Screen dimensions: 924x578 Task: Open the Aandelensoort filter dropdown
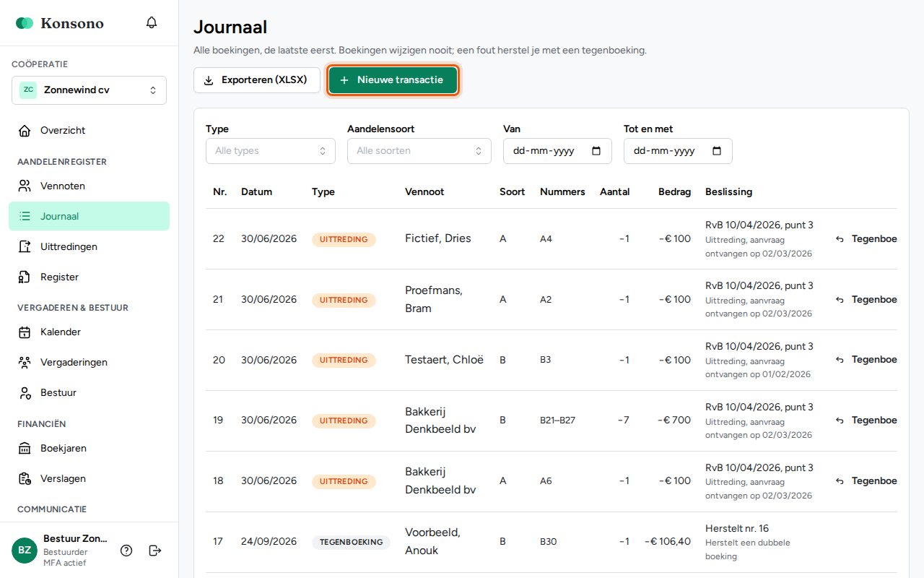pos(419,151)
